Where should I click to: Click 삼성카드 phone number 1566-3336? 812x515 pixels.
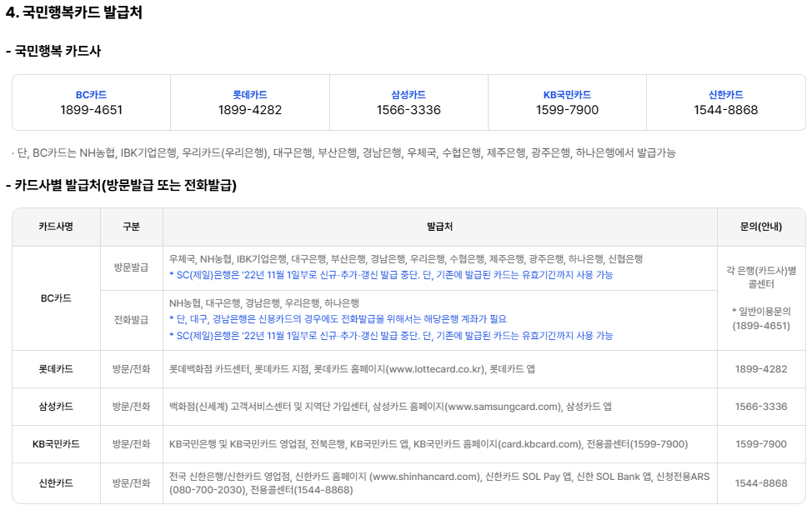tap(409, 109)
